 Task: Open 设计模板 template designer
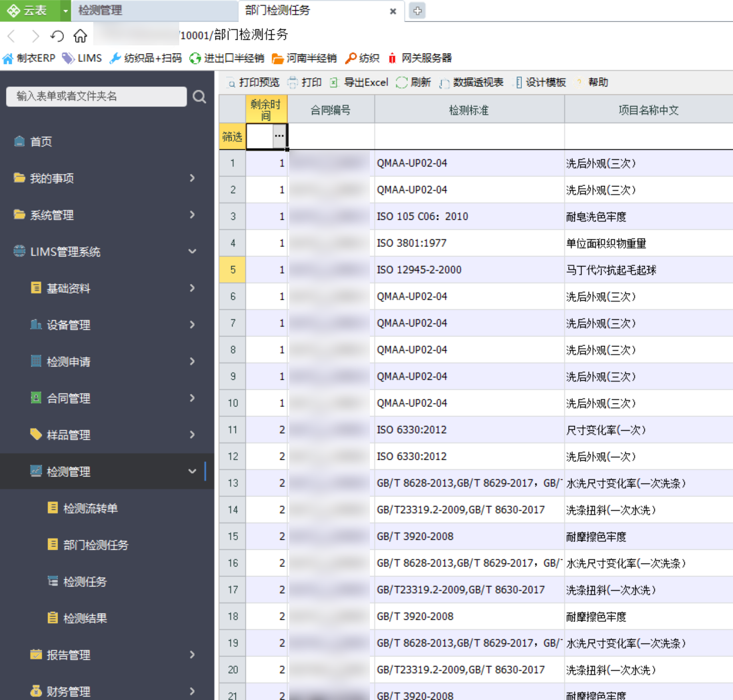point(541,82)
